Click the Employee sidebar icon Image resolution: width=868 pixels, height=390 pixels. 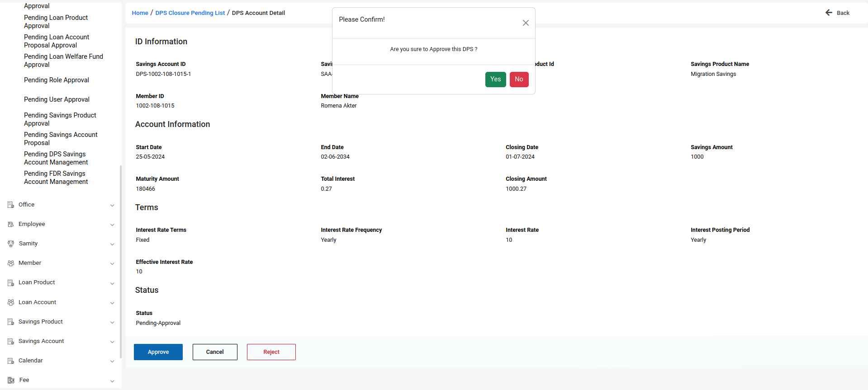coord(11,224)
